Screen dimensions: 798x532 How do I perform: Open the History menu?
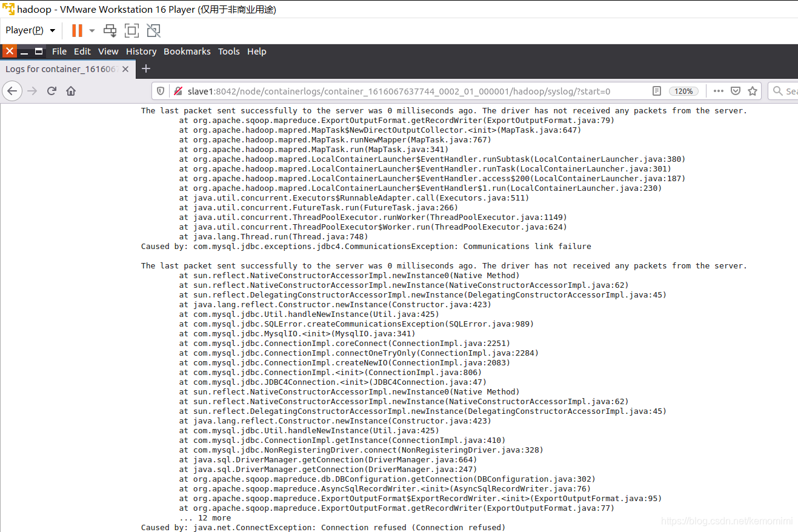coord(141,52)
